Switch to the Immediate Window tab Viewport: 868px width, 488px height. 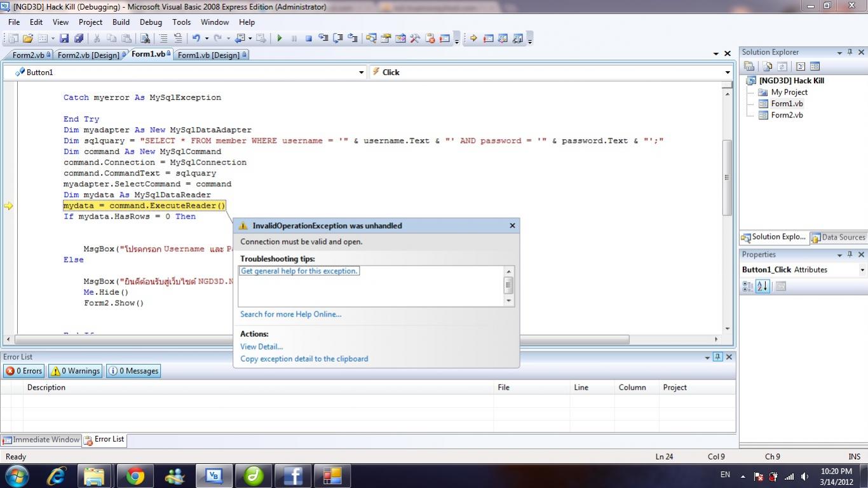coord(41,440)
